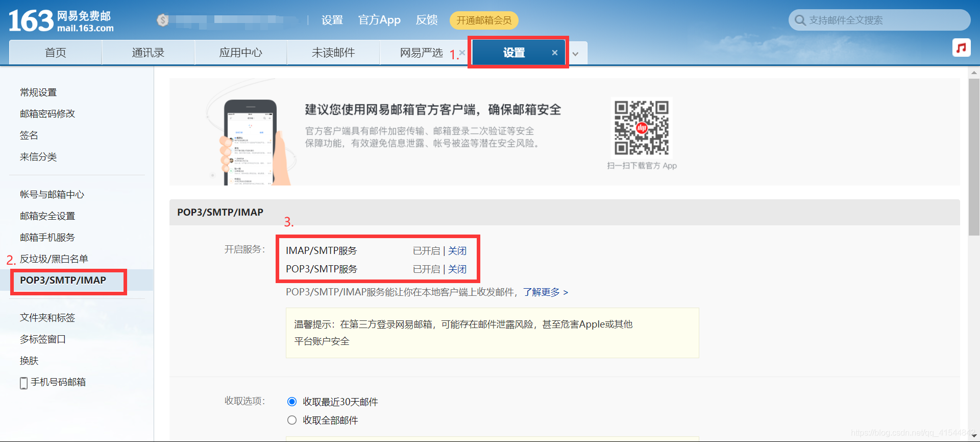Open 来信分类 settings

(38, 157)
